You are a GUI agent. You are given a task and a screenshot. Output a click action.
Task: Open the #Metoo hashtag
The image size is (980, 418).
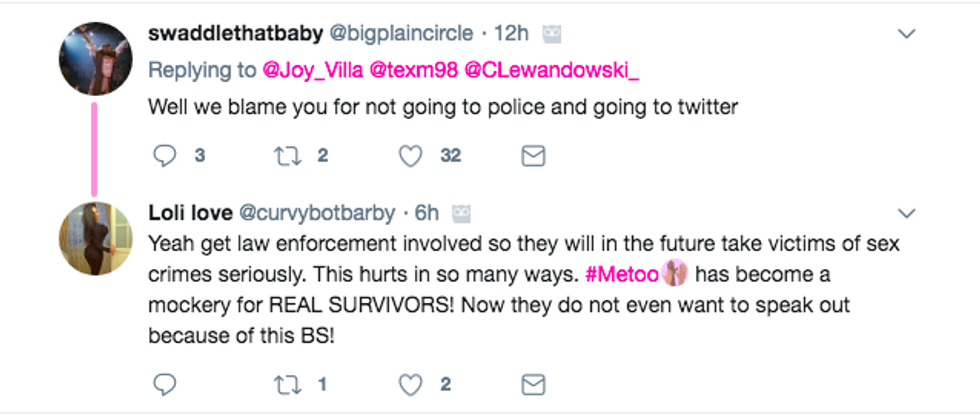point(622,274)
